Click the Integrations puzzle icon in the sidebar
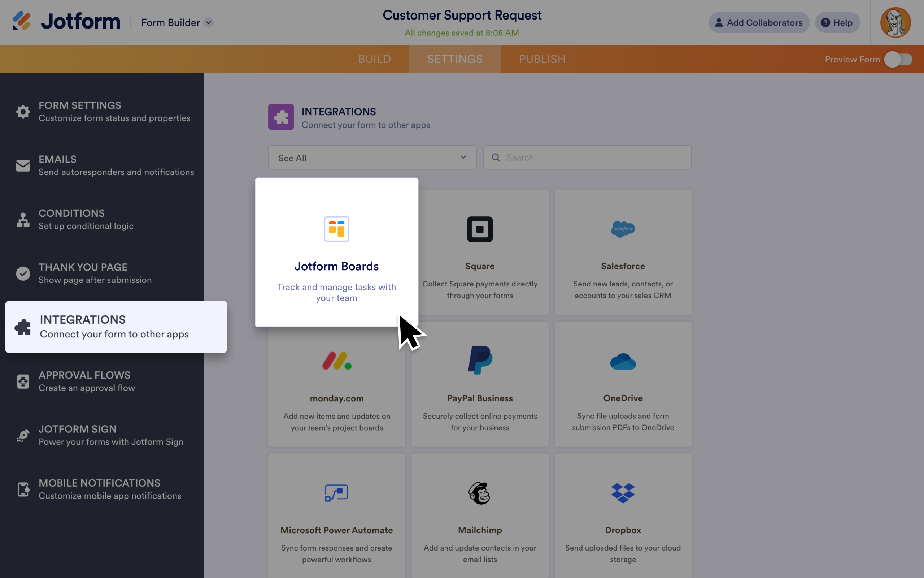 coord(23,327)
